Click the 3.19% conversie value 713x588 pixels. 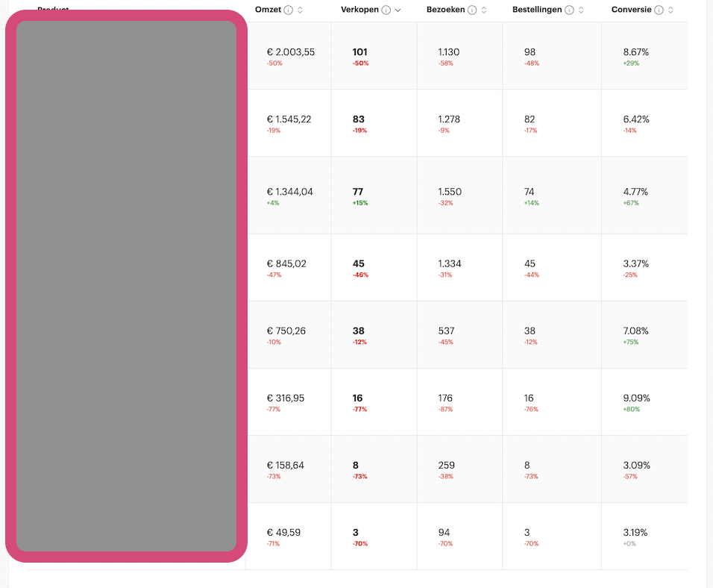coord(635,533)
